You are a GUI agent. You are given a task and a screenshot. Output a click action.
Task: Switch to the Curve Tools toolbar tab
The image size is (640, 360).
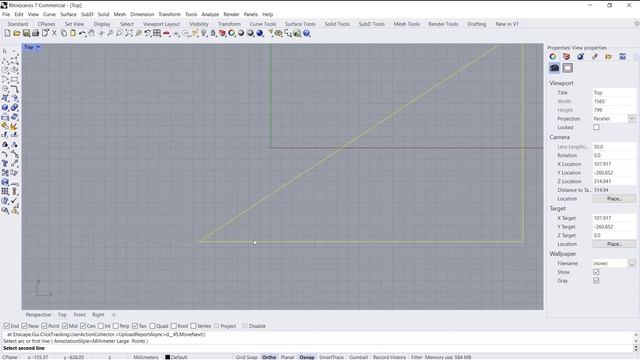(263, 24)
